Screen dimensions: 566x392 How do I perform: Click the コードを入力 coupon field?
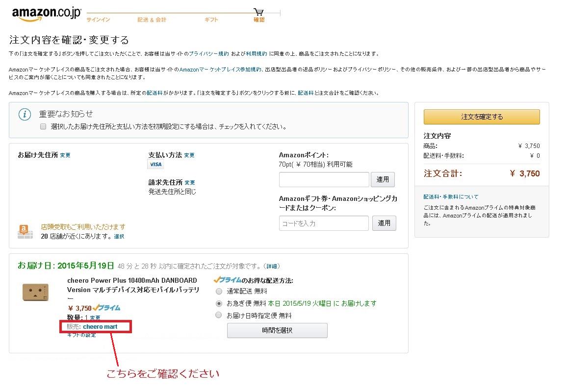click(324, 223)
